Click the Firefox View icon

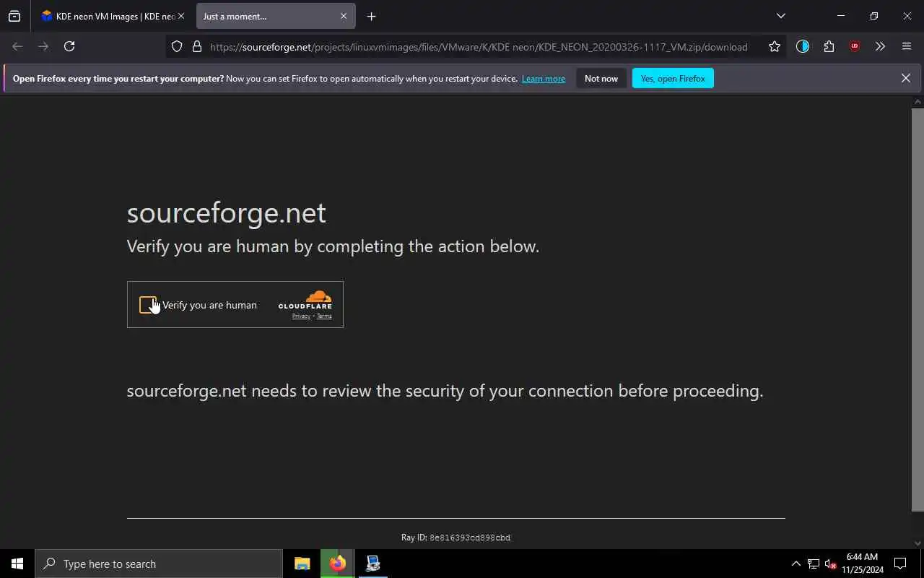pyautogui.click(x=14, y=16)
